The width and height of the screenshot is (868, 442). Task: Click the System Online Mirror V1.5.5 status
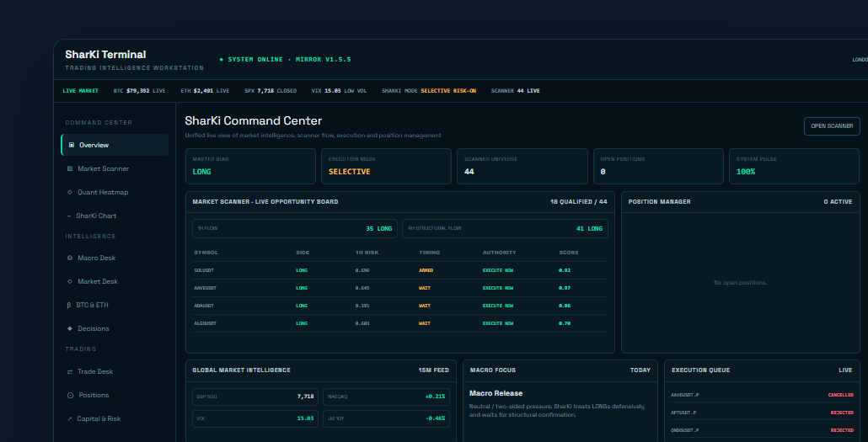pos(285,59)
